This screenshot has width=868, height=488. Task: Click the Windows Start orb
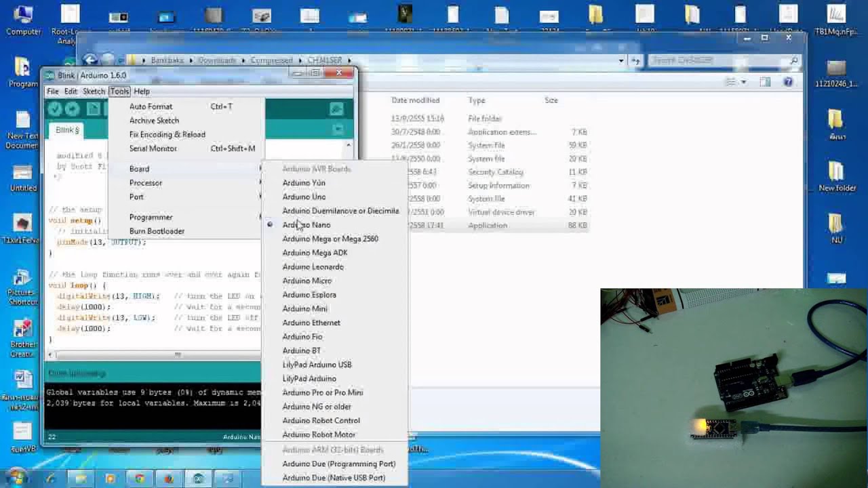point(18,479)
